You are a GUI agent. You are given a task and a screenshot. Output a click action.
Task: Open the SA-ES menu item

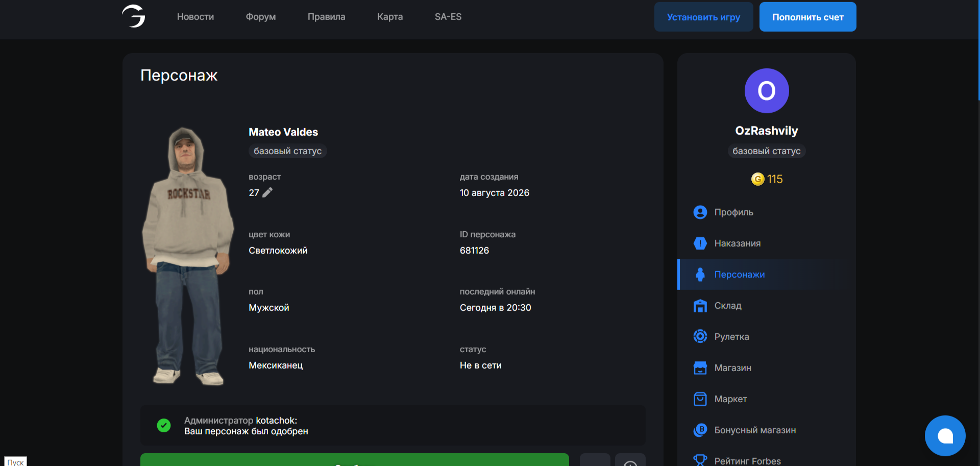pyautogui.click(x=448, y=17)
